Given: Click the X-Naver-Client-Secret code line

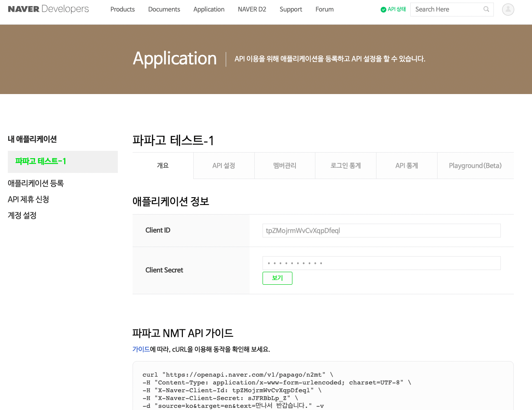Looking at the screenshot, I should pos(220,398).
